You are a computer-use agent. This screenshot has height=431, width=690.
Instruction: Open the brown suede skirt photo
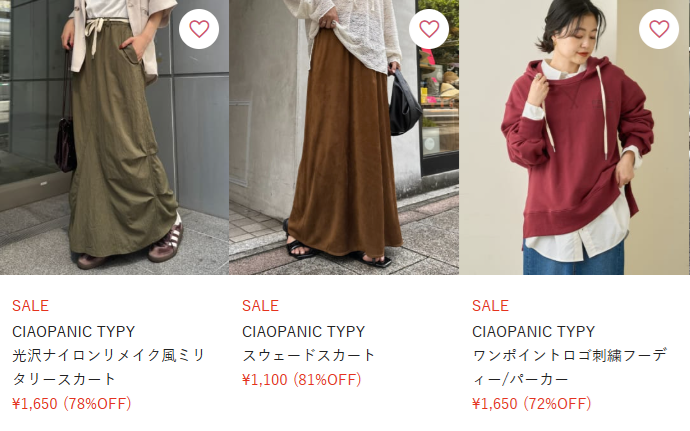pyautogui.click(x=344, y=137)
